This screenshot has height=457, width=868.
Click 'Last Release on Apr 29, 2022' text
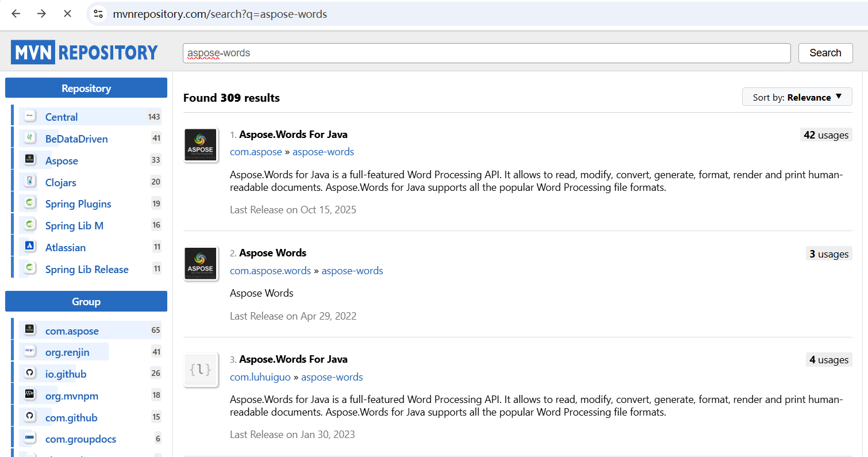pyautogui.click(x=293, y=316)
